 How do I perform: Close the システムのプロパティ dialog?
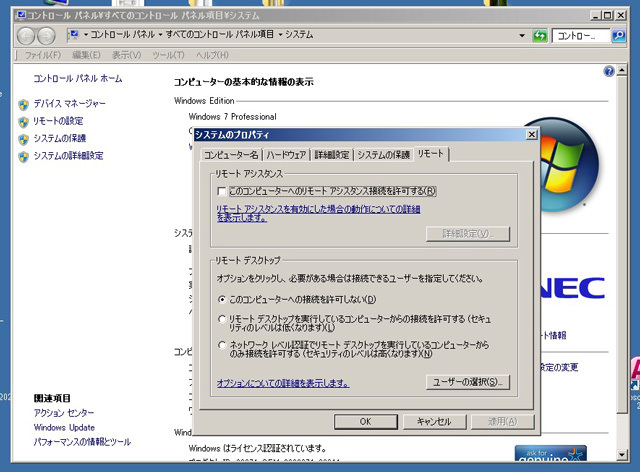coord(531,134)
